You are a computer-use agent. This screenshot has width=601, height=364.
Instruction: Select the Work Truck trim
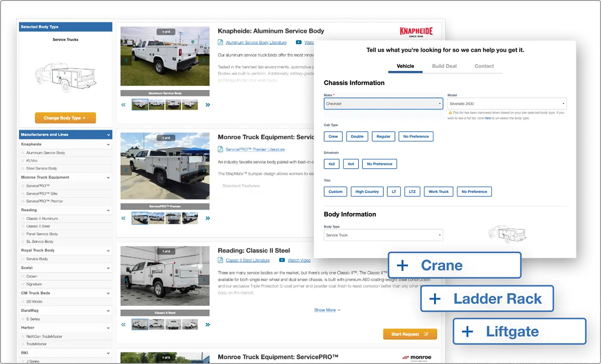(438, 191)
